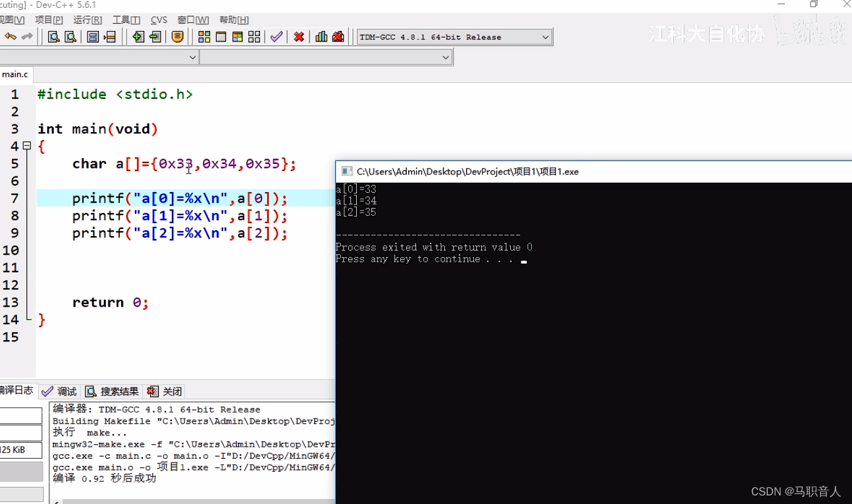
Task: Click the console window title bar
Action: 594,172
